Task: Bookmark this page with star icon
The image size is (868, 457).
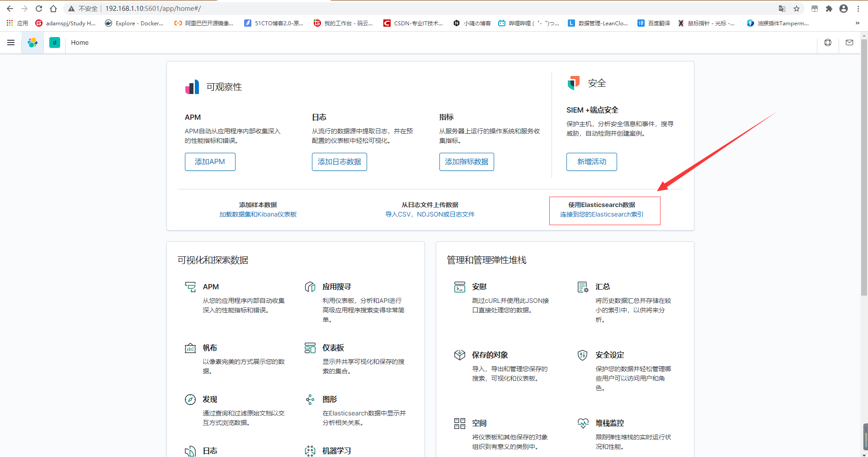Action: click(797, 9)
